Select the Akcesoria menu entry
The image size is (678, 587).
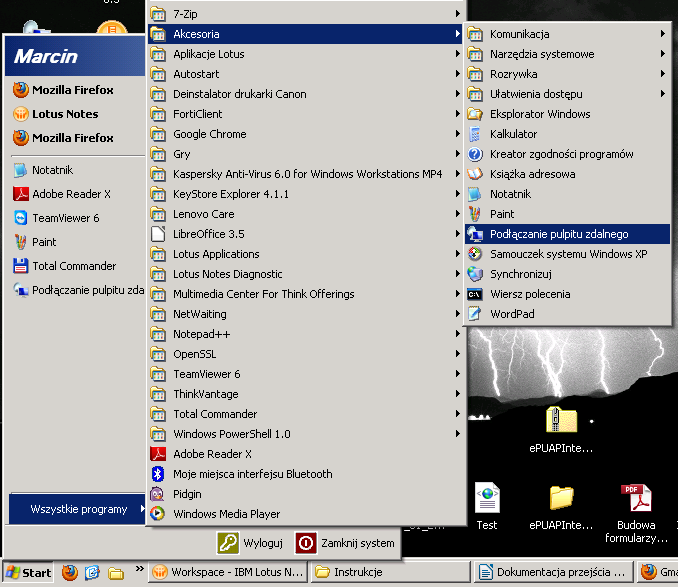tap(305, 34)
